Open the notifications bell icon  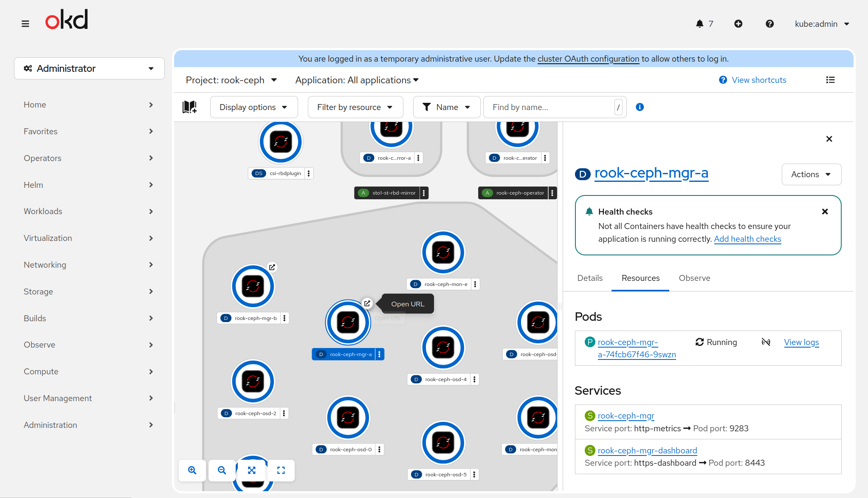tap(700, 24)
